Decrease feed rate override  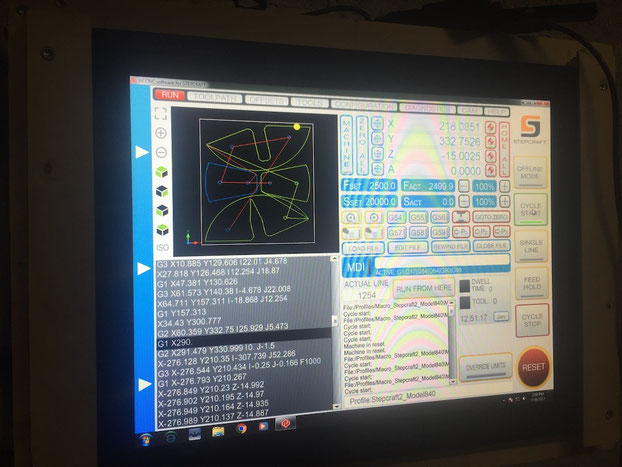coord(463,186)
